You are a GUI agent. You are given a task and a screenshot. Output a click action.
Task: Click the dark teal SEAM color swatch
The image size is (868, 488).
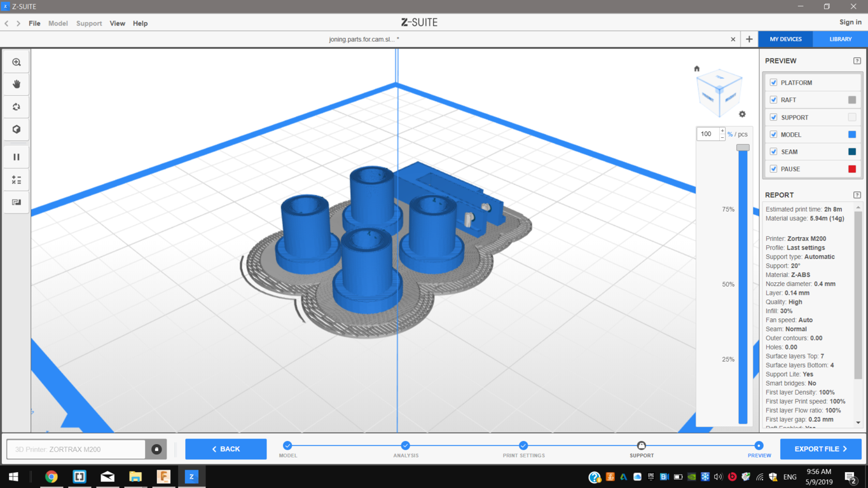tap(852, 152)
